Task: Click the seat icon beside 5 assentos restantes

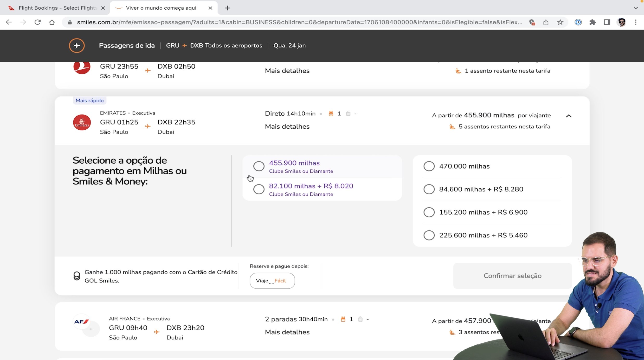Action: pyautogui.click(x=452, y=127)
